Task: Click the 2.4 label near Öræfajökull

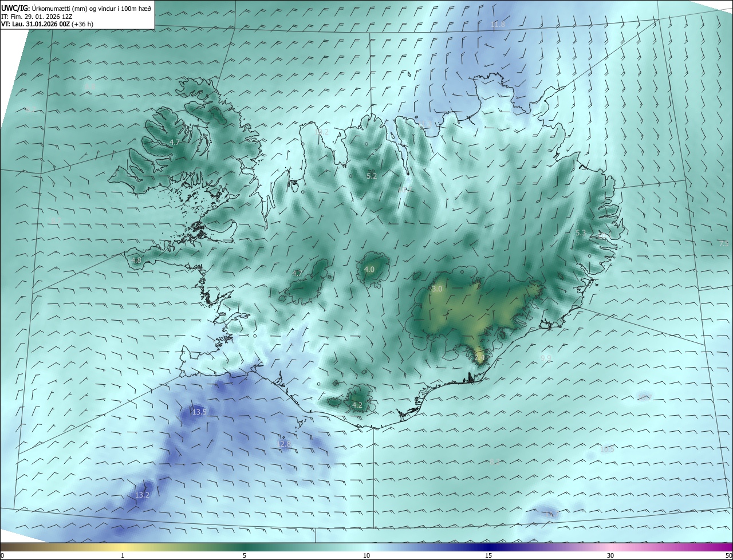Action: pos(480,357)
